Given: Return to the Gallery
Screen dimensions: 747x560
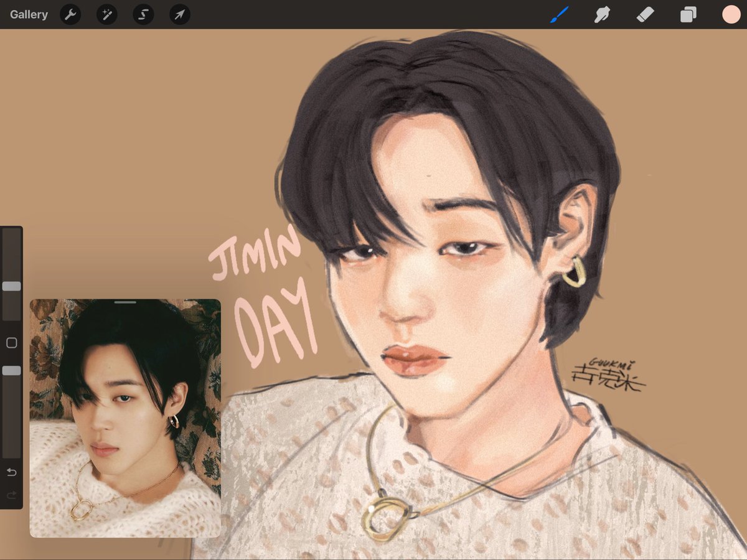Looking at the screenshot, I should point(29,14).
